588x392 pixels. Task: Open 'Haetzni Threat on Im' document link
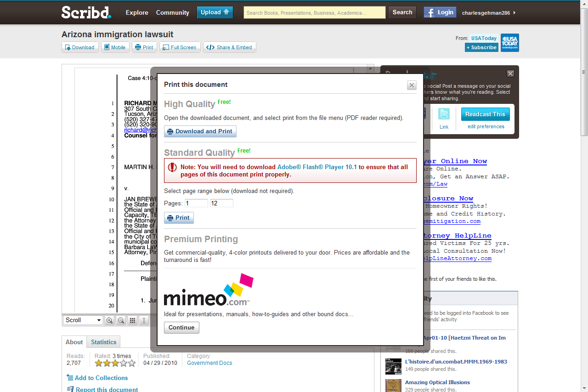464,338
